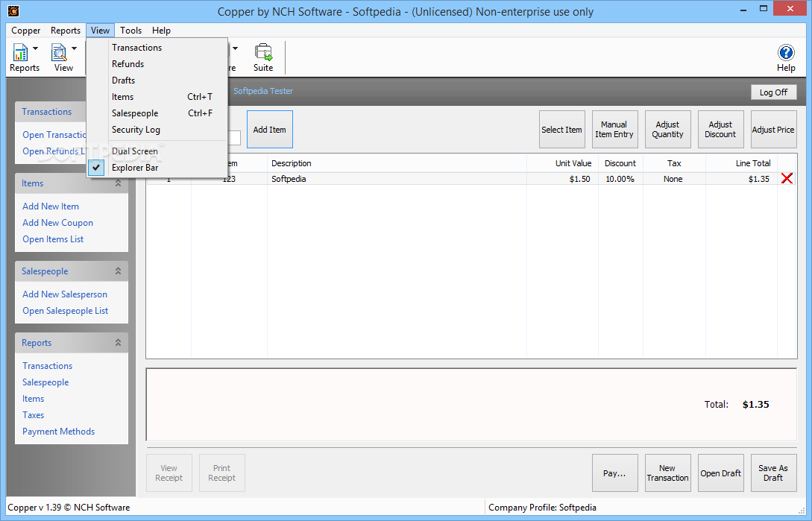Toggle the Dual Screen menu option
The width and height of the screenshot is (812, 521).
click(157, 151)
